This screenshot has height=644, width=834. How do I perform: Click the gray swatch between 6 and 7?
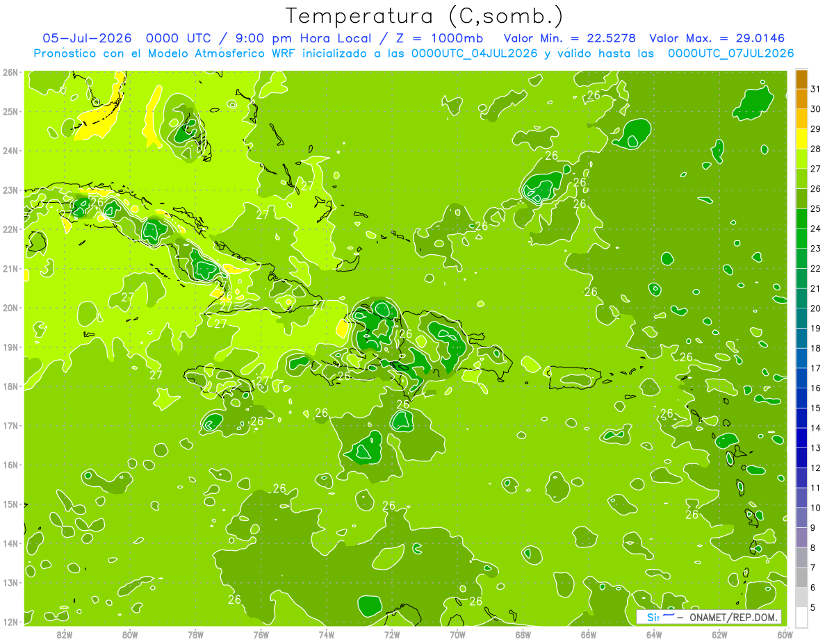click(801, 577)
